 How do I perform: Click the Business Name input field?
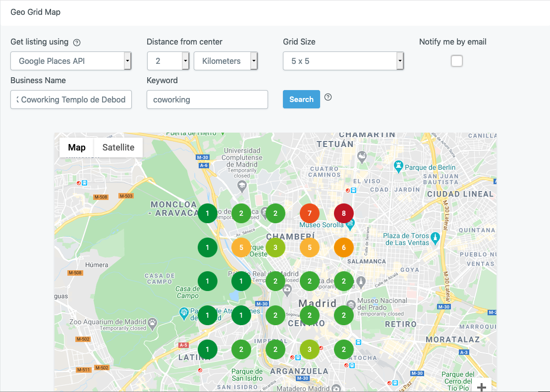pyautogui.click(x=71, y=99)
